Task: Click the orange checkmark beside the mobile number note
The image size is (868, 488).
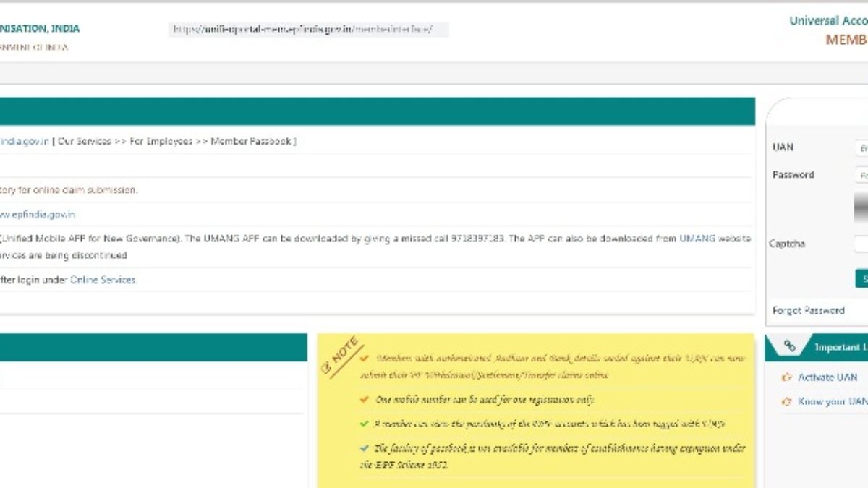Action: point(365,400)
